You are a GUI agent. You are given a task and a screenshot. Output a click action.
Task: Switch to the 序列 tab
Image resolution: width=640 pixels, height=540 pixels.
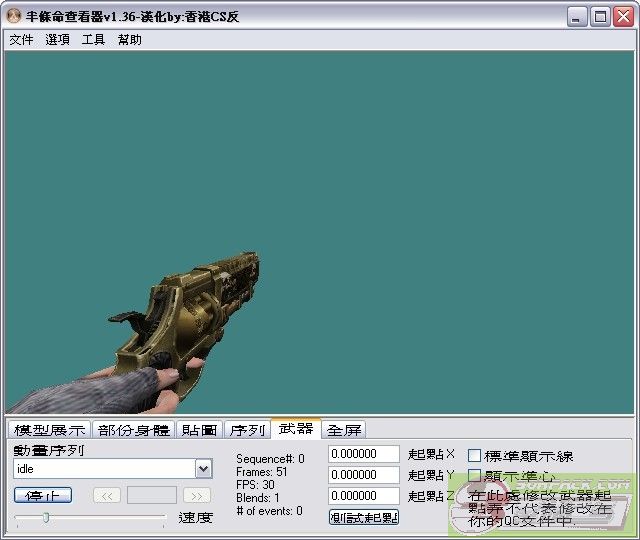[247, 430]
